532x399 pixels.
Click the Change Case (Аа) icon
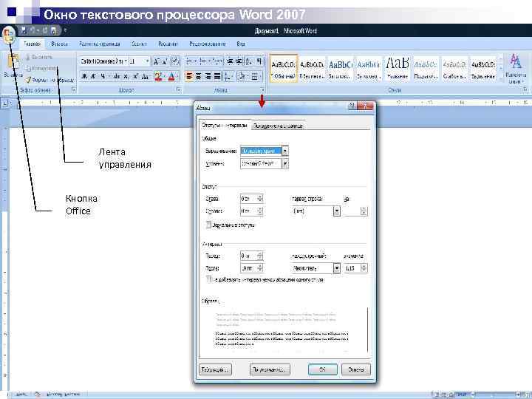[146, 76]
